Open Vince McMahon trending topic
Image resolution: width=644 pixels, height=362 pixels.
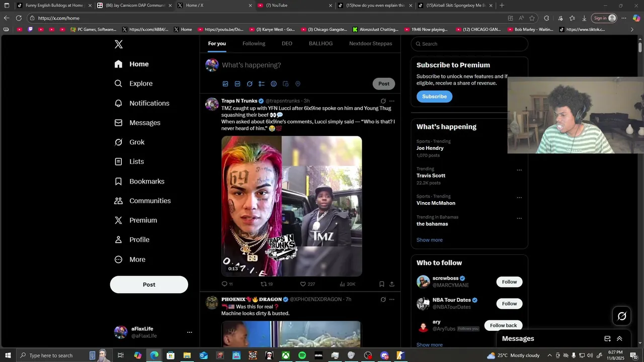click(x=436, y=203)
